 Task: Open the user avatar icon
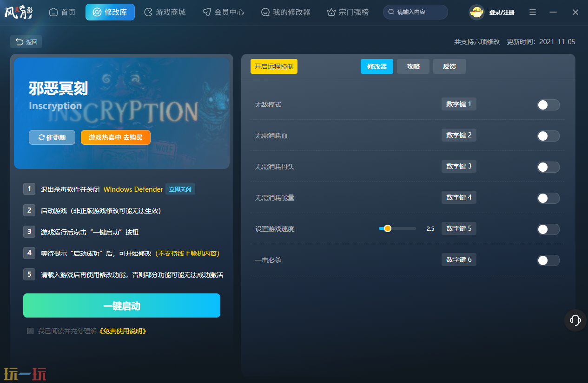(x=476, y=12)
